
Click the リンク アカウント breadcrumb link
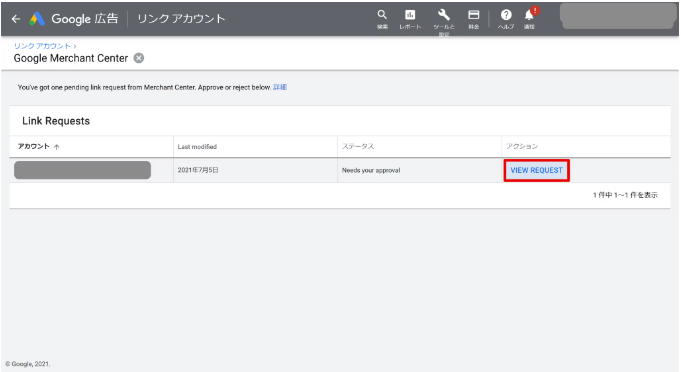pos(42,46)
